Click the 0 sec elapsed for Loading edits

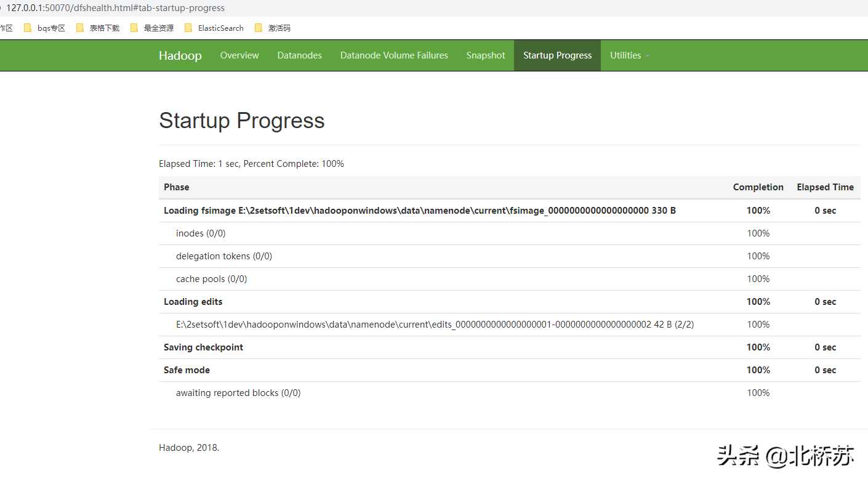(x=826, y=302)
